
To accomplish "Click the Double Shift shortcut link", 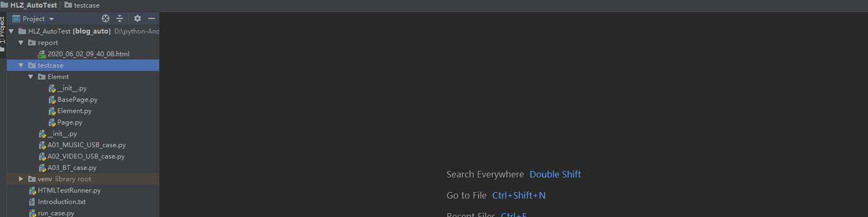I will tap(555, 174).
